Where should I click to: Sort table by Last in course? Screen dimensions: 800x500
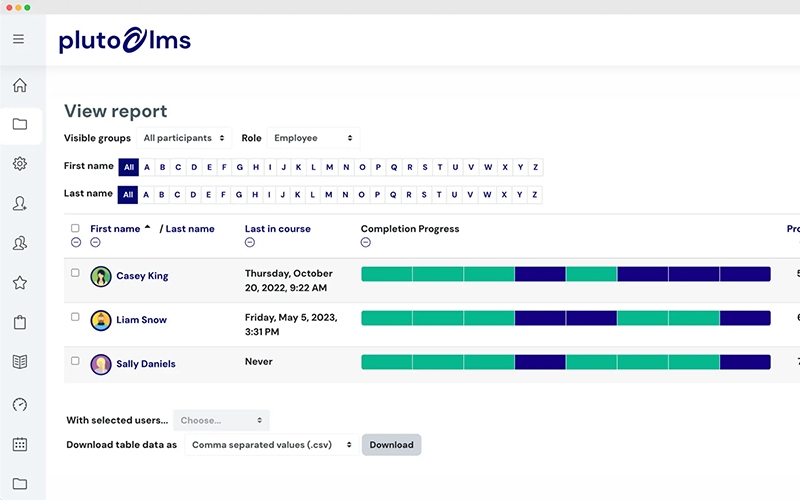pos(277,229)
